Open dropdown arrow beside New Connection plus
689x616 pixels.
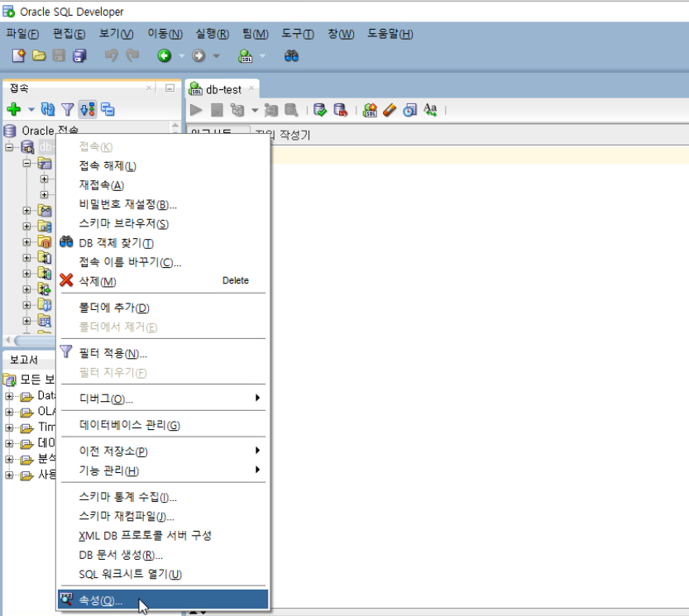click(31, 109)
